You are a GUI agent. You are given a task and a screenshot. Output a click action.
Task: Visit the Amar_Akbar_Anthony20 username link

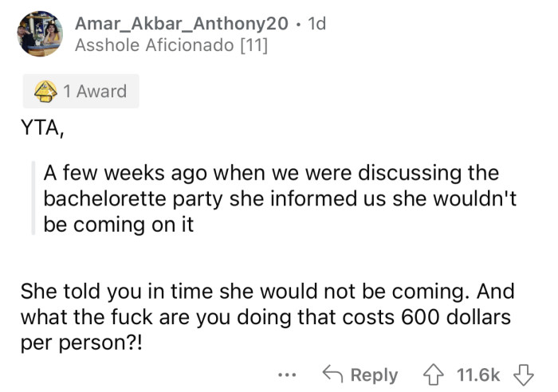coord(181,24)
